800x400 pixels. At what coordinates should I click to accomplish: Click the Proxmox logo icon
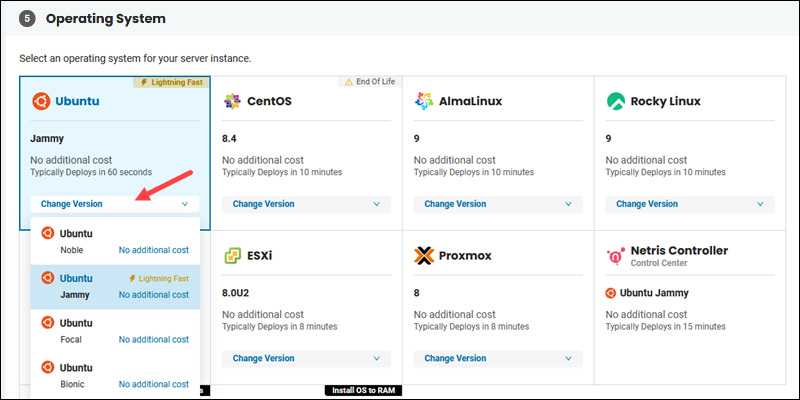(x=423, y=255)
